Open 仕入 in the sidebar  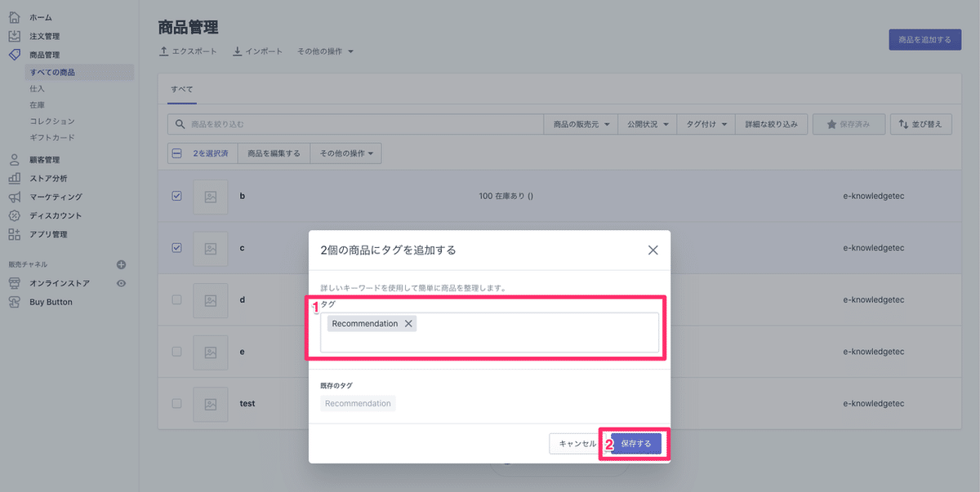click(x=37, y=88)
